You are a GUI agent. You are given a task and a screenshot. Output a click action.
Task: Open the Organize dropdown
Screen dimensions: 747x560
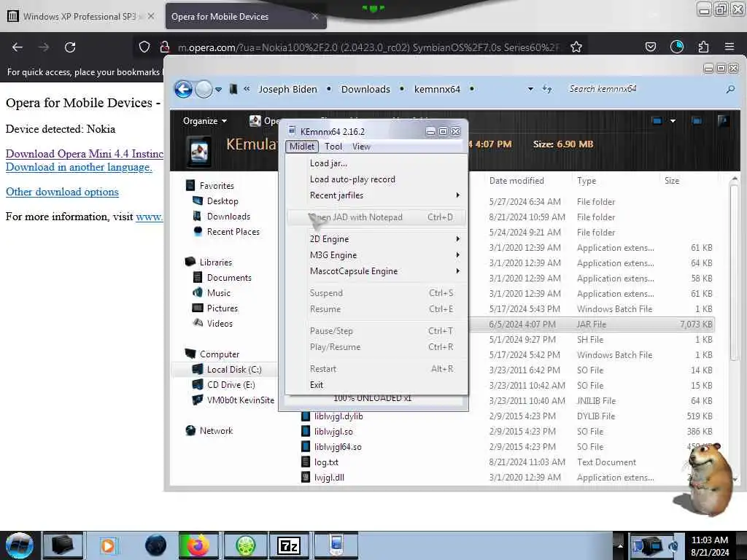coord(204,121)
